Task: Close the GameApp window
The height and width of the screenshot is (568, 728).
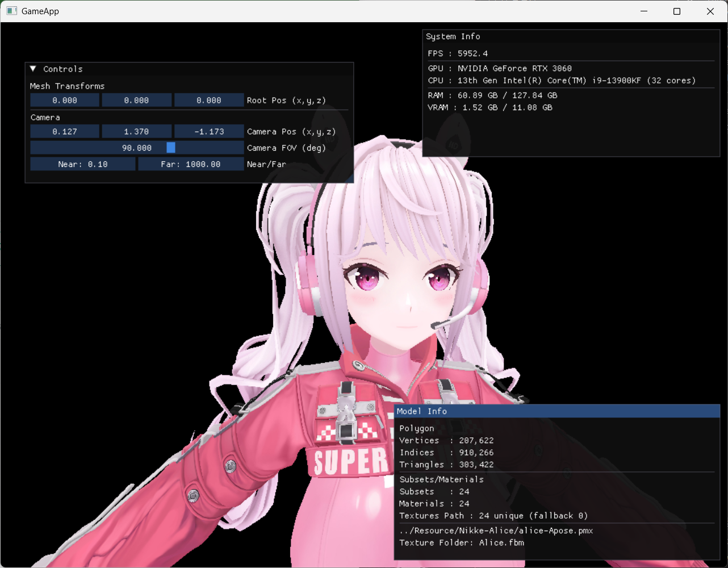Action: [x=710, y=11]
